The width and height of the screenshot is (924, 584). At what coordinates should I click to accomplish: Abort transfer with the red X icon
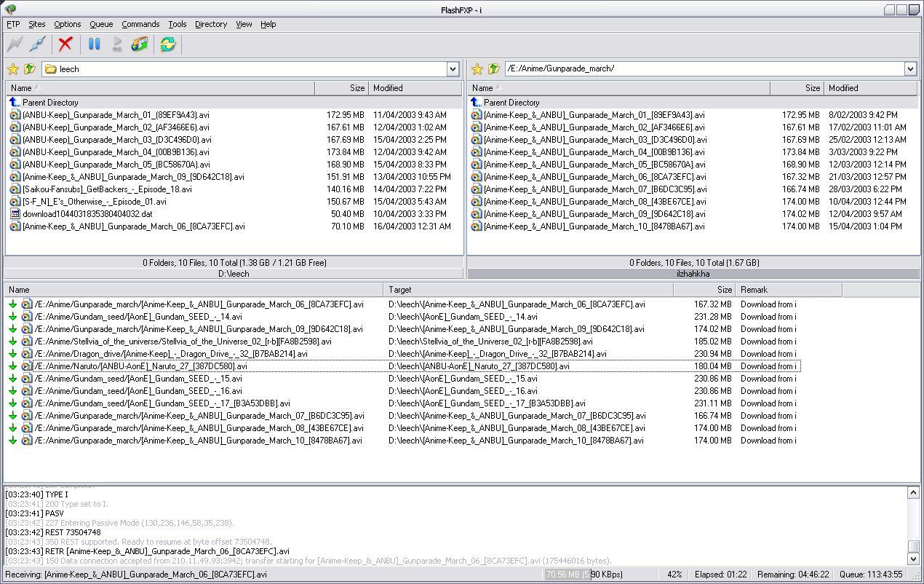point(65,44)
